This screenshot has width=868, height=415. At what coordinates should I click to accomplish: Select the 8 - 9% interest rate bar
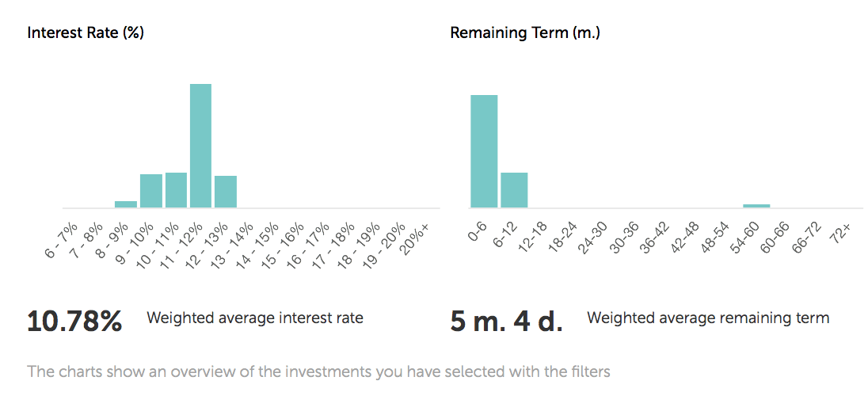[x=126, y=204]
